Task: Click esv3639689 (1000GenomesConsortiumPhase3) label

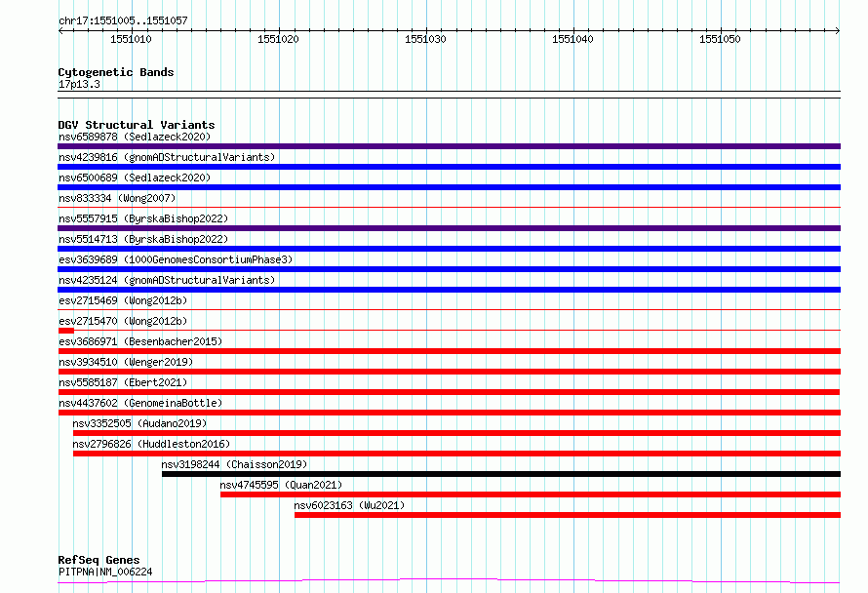Action: coord(176,259)
